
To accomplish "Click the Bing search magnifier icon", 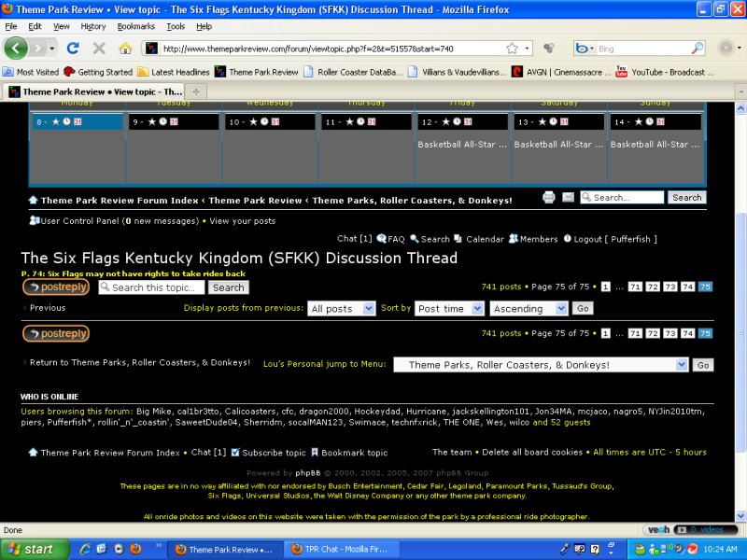I will pos(697,49).
